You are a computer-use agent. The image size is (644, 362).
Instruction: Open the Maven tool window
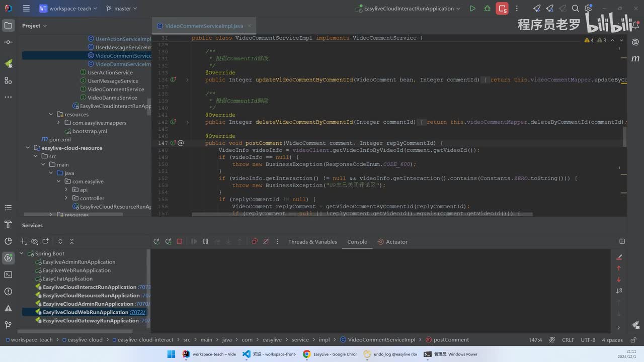(635, 59)
